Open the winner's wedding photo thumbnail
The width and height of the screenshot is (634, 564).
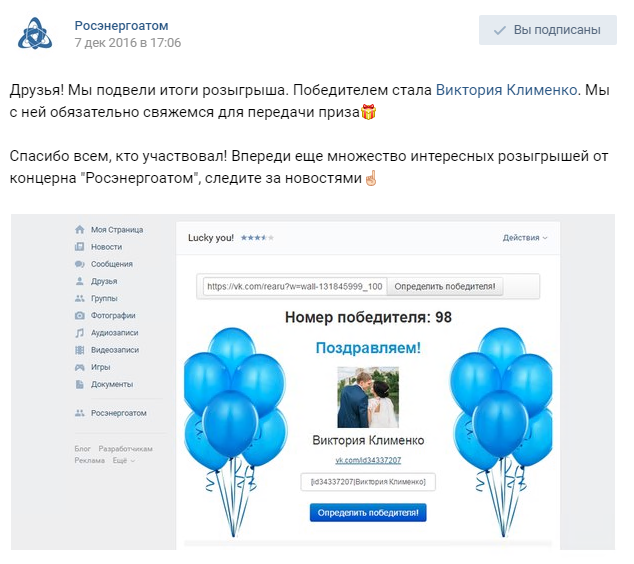(x=368, y=397)
